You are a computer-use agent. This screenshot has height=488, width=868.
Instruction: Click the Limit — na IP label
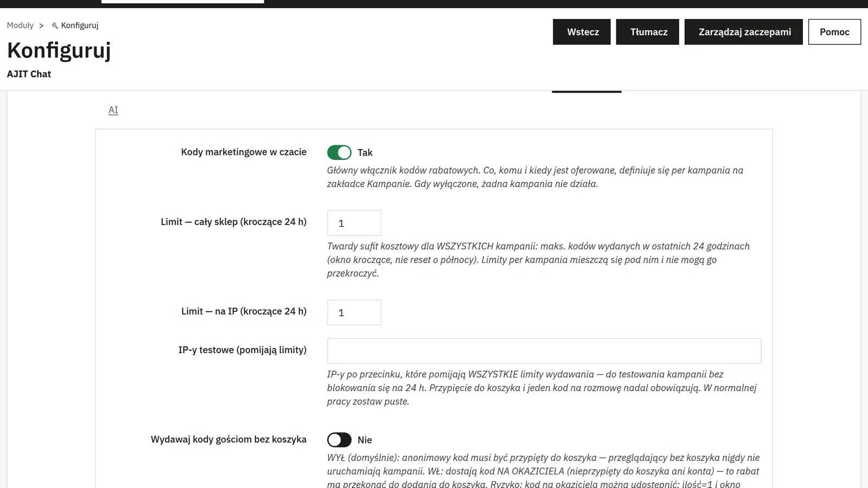(244, 311)
